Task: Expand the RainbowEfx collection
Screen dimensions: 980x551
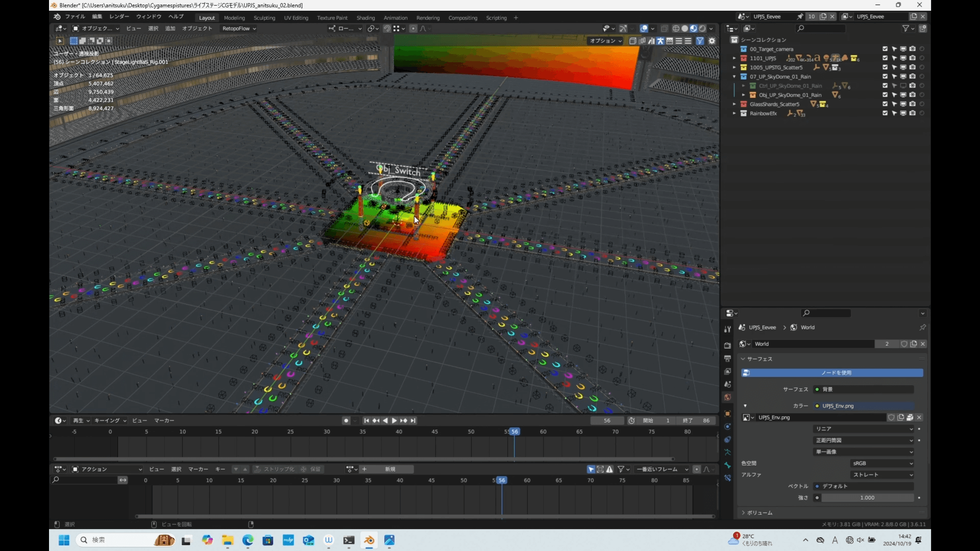Action: pos(734,113)
